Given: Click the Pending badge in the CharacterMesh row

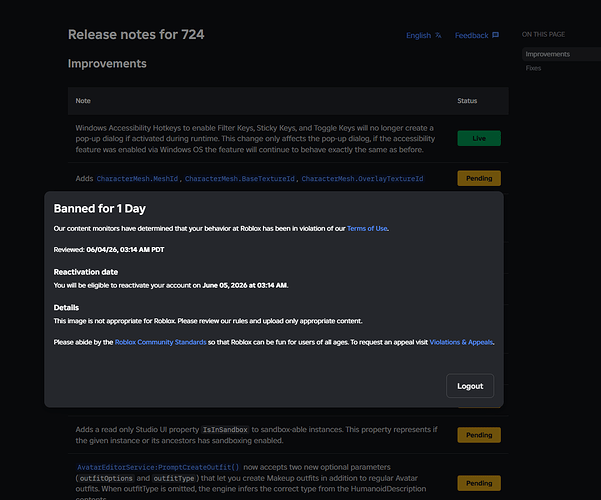Looking at the screenshot, I should coord(479,178).
